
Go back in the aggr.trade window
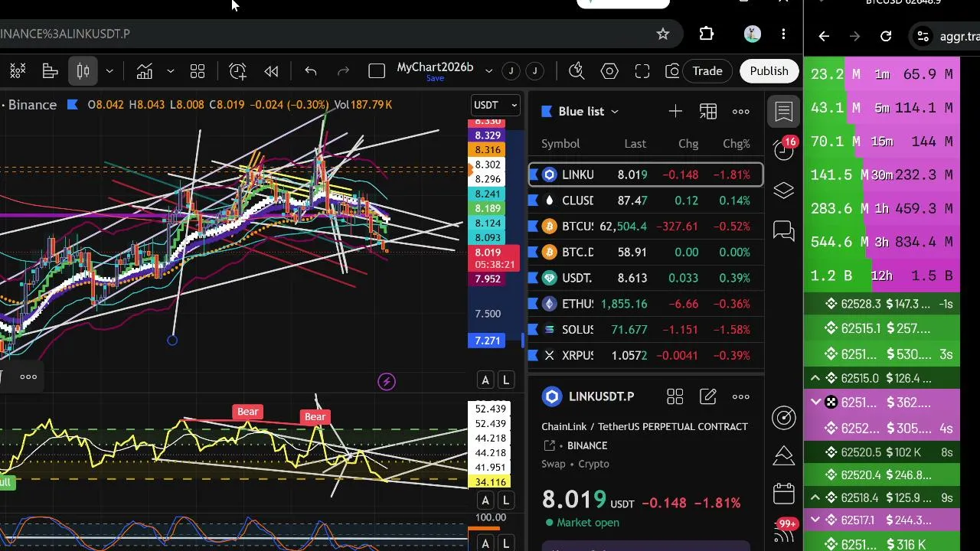824,36
